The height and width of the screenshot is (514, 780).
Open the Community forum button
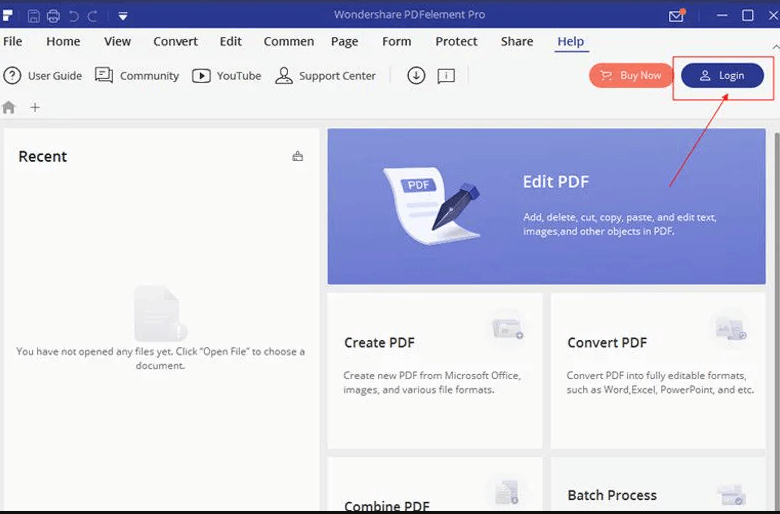137,76
